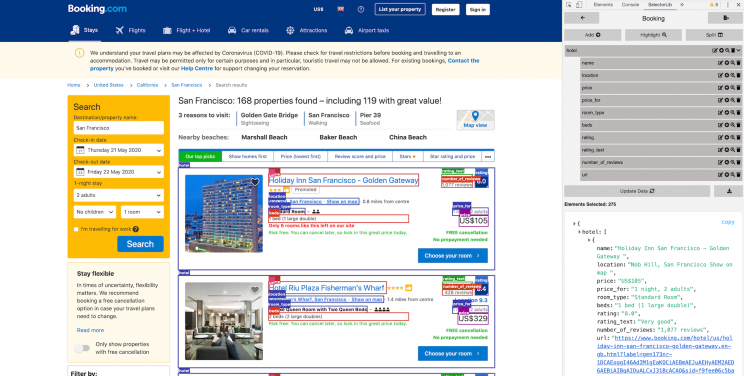Click the trash icon on the hotel row
The width and height of the screenshot is (744, 376).
click(x=733, y=50)
